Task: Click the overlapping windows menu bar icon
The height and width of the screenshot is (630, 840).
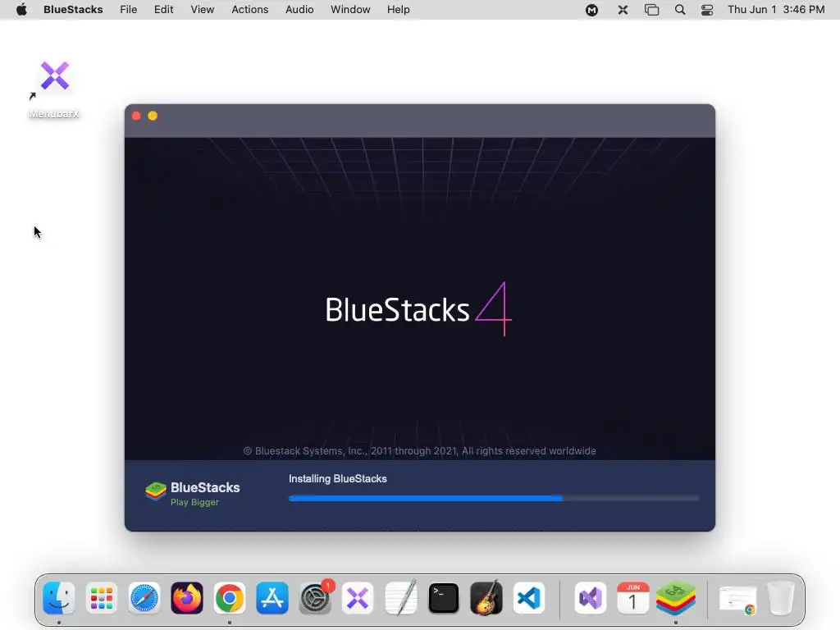Action: (651, 10)
